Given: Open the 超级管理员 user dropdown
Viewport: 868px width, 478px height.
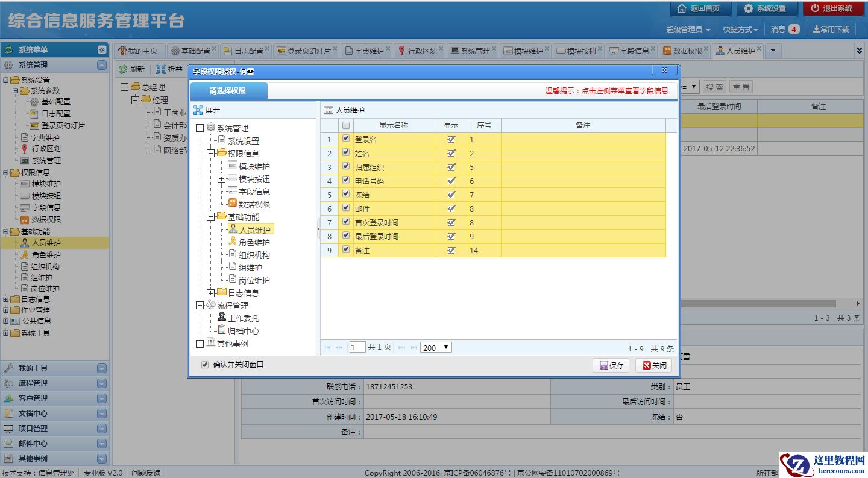Looking at the screenshot, I should (x=688, y=29).
